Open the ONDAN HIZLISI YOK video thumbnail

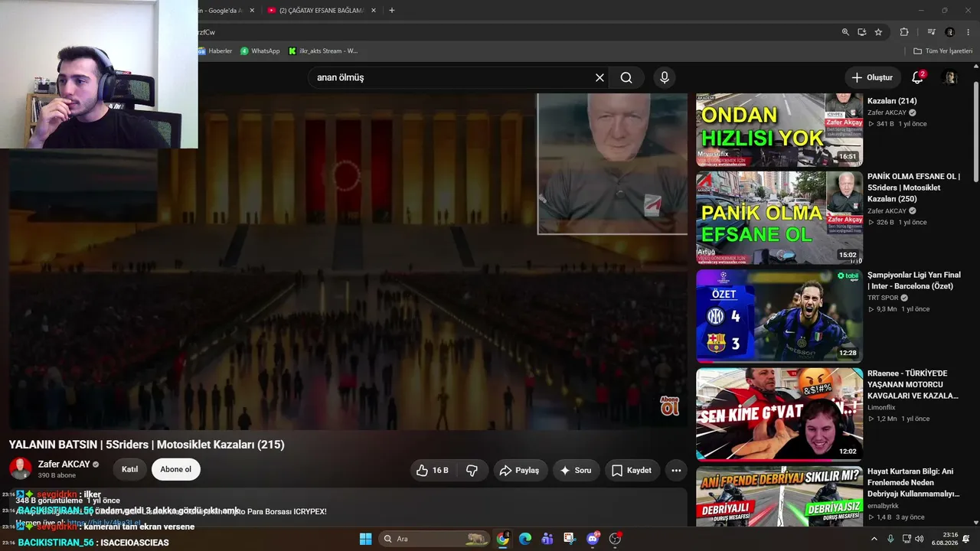[x=779, y=130]
